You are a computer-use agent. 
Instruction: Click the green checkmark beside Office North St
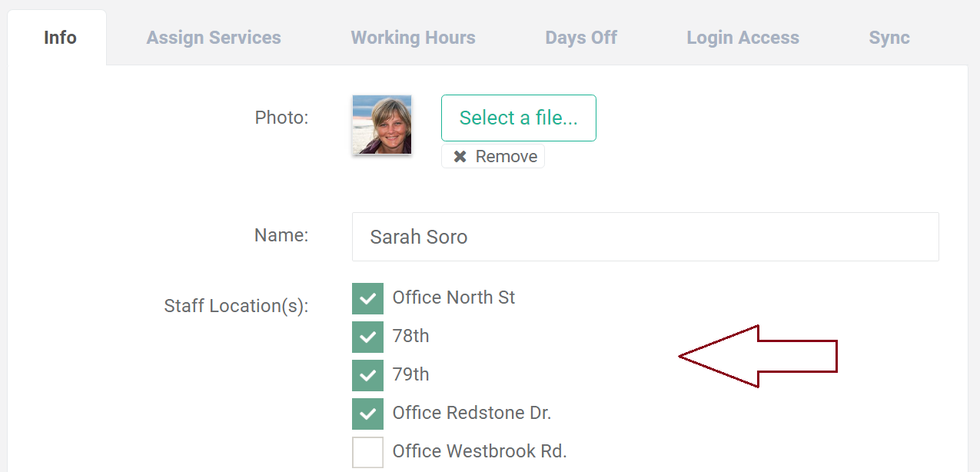point(367,298)
